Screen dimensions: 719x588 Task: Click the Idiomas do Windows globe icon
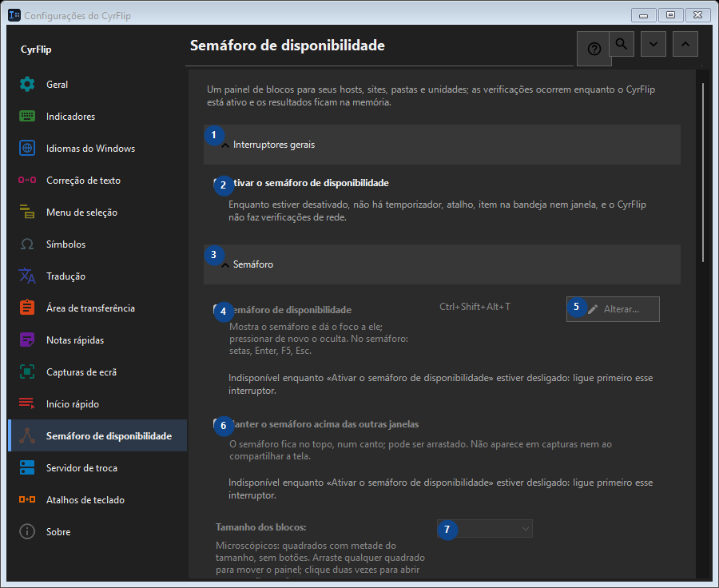tap(27, 148)
